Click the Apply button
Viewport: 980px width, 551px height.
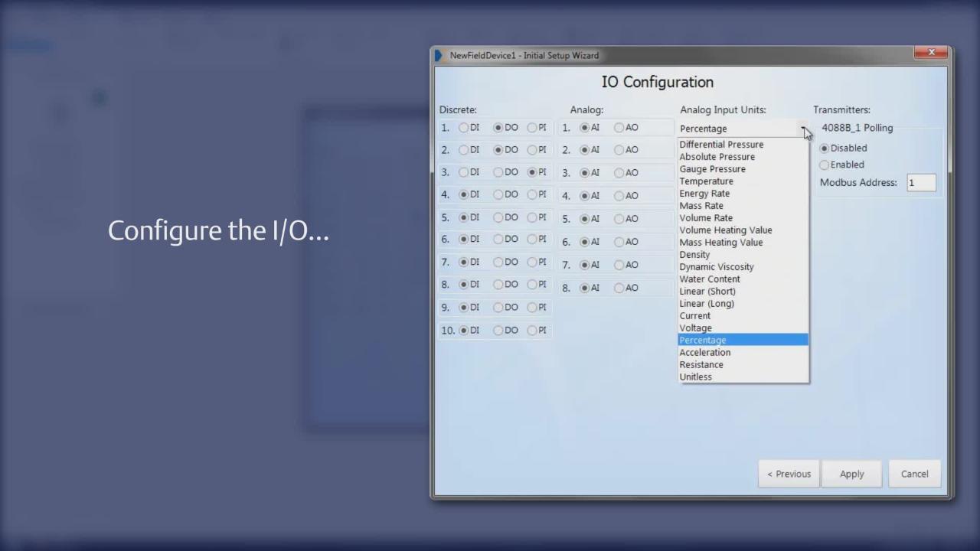851,474
